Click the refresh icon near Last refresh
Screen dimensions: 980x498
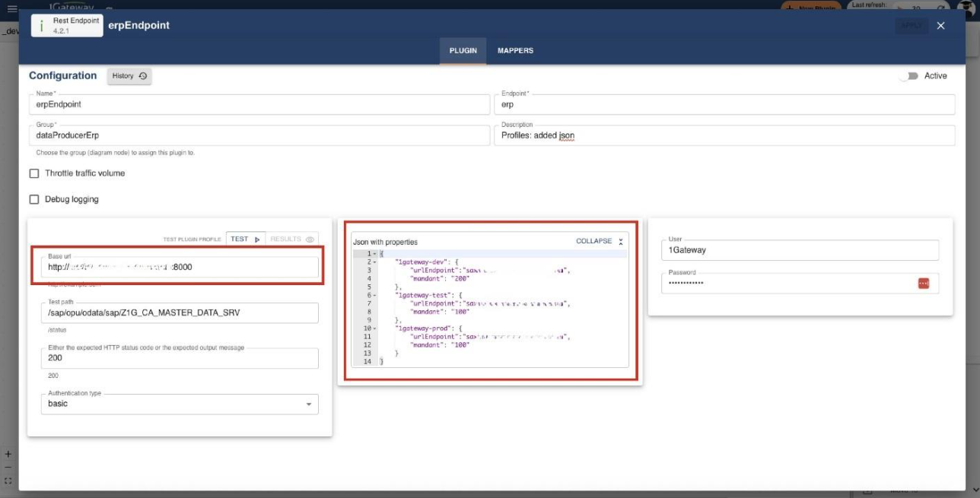tap(942, 8)
